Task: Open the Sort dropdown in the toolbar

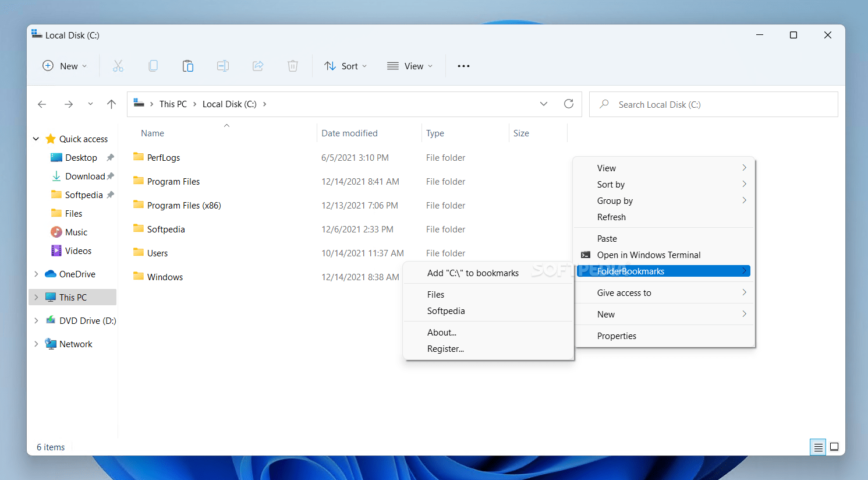Action: (x=345, y=66)
